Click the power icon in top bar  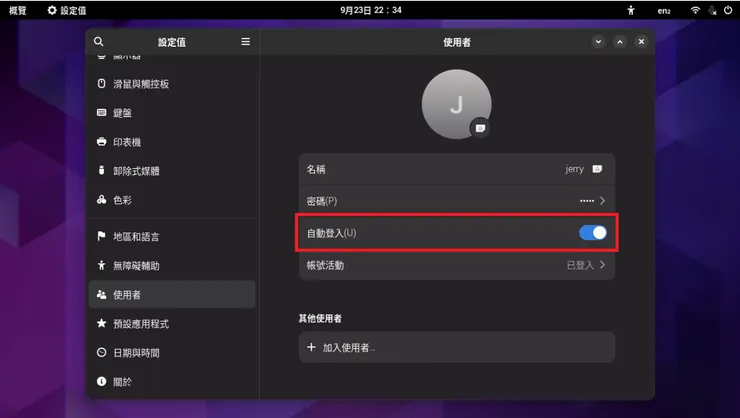pyautogui.click(x=728, y=10)
